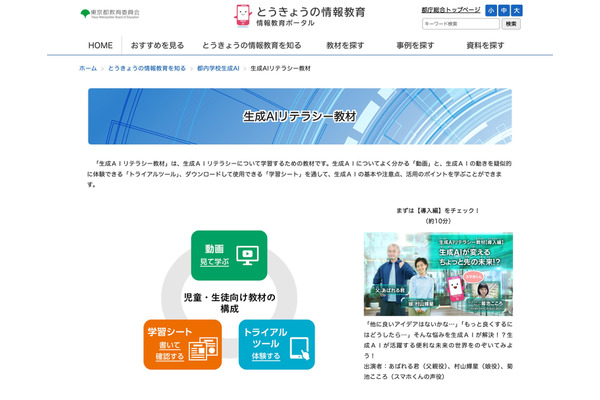Click the 生成AIリテラシー教材 breadcrumb text
This screenshot has height=400, width=600.
click(280, 69)
